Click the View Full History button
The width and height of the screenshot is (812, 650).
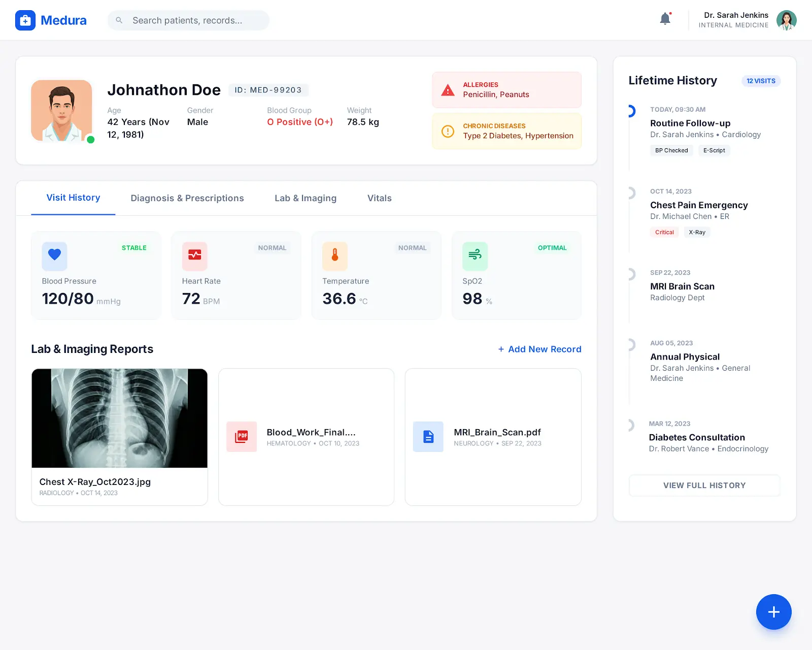pyautogui.click(x=704, y=485)
